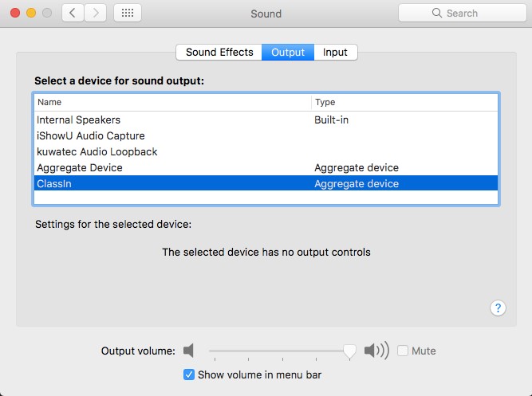Select Internal Speakers output device
The image size is (532, 396).
click(78, 120)
